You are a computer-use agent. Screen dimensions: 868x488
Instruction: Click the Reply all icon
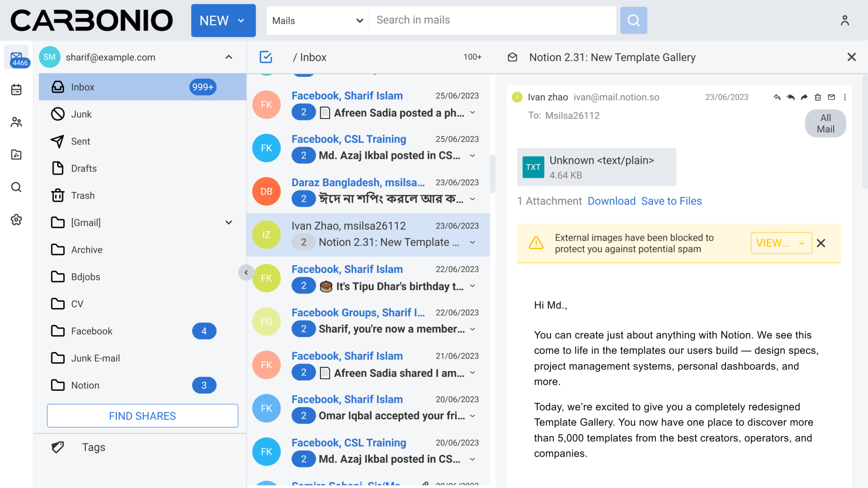(790, 97)
